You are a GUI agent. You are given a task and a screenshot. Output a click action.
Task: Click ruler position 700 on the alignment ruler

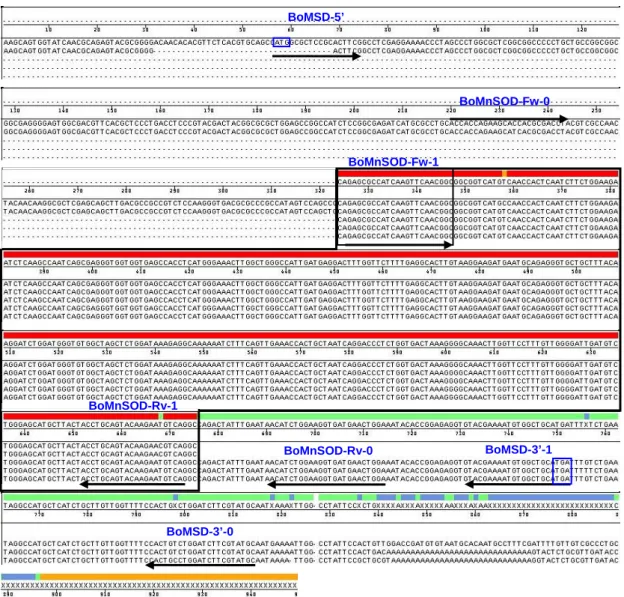(x=315, y=433)
